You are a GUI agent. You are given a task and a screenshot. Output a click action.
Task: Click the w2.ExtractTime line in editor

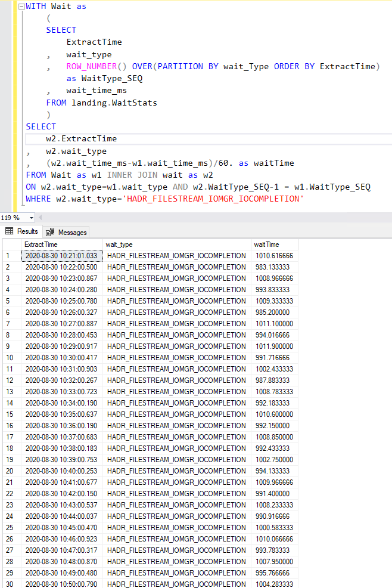[81, 139]
